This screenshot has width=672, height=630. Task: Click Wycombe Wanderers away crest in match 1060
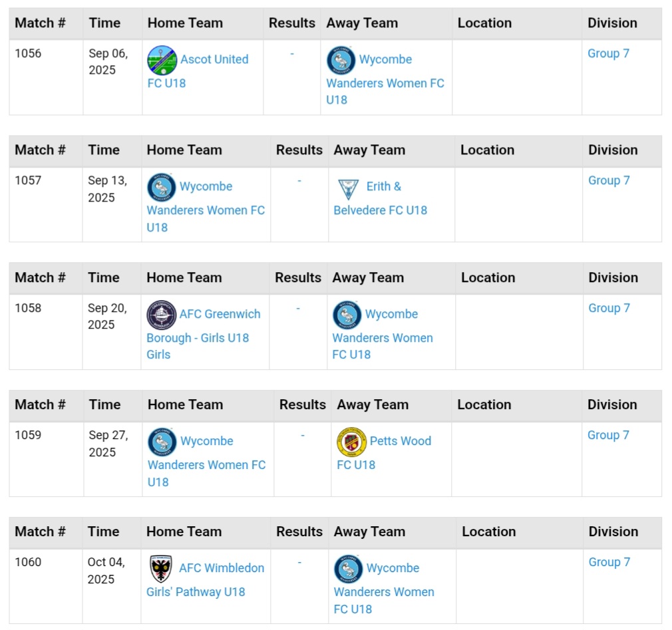click(x=348, y=569)
